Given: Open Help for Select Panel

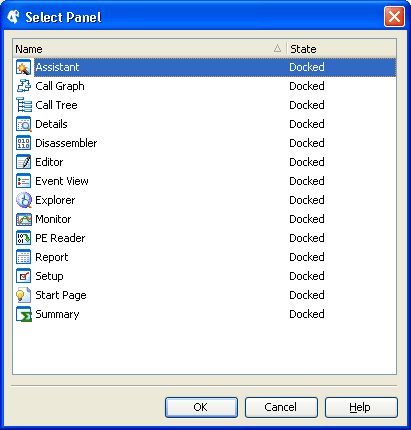Looking at the screenshot, I should 361,407.
